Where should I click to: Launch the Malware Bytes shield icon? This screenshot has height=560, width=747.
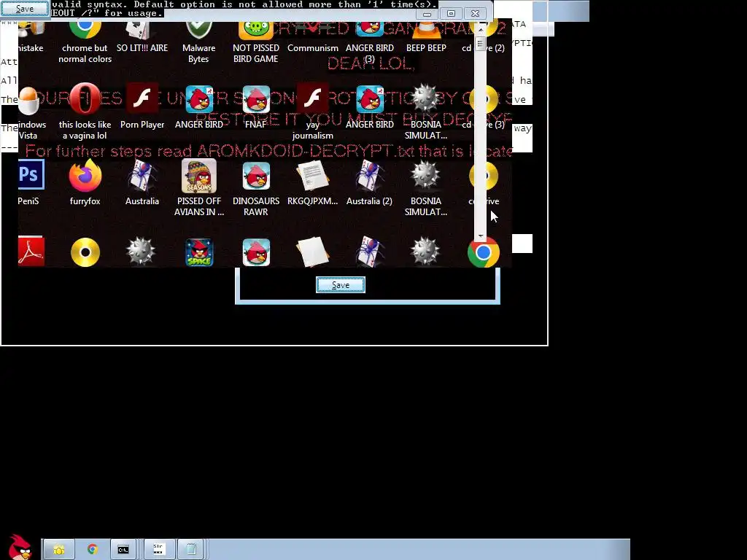[x=198, y=43]
